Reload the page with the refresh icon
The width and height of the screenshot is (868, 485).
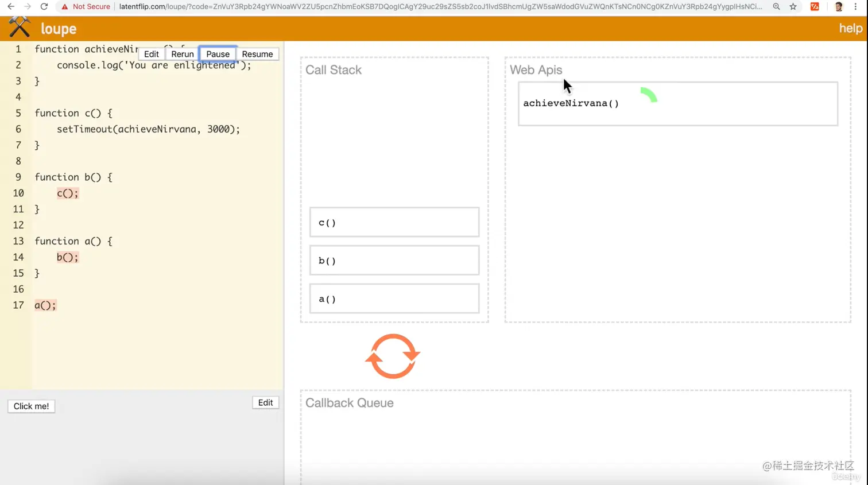[x=44, y=6]
